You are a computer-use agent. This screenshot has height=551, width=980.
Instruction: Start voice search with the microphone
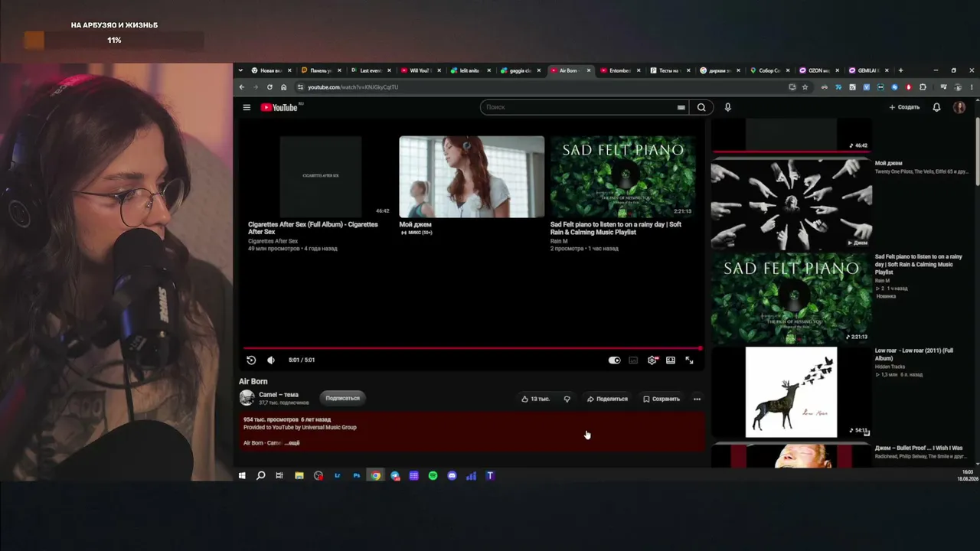728,107
